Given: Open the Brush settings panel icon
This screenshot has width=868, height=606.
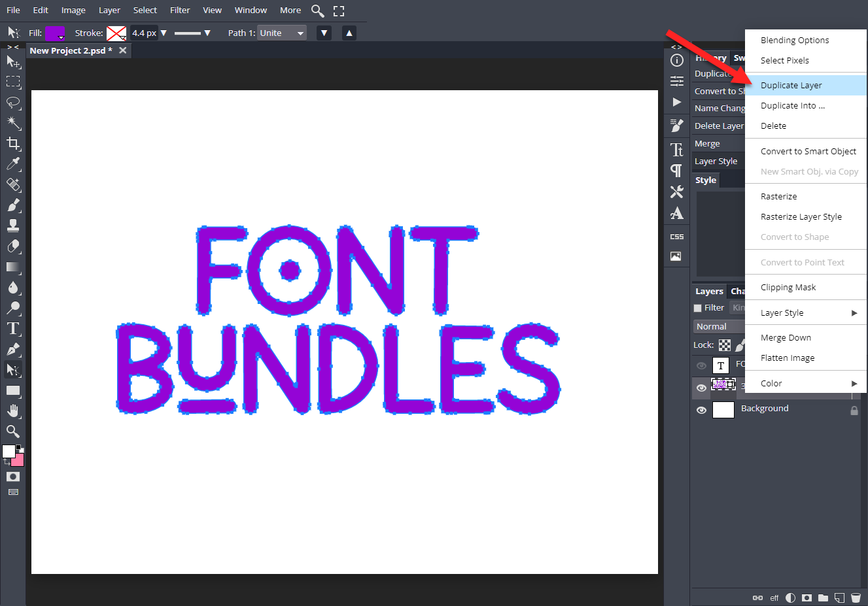Looking at the screenshot, I should click(677, 125).
